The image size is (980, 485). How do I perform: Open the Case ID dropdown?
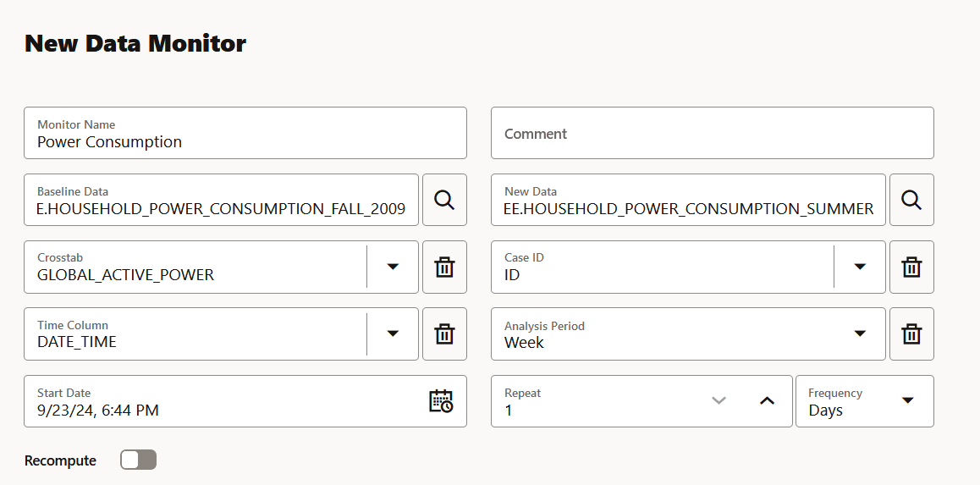coord(860,267)
